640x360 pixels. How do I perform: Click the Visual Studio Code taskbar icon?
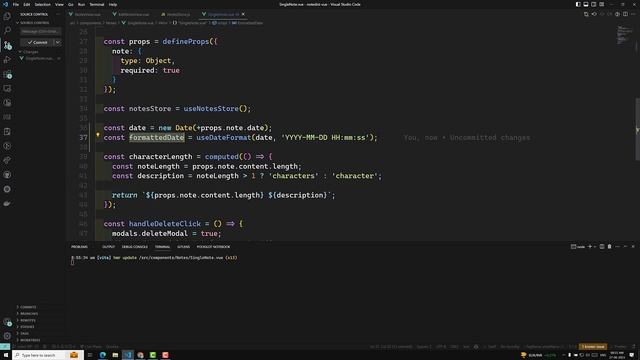coord(128,355)
